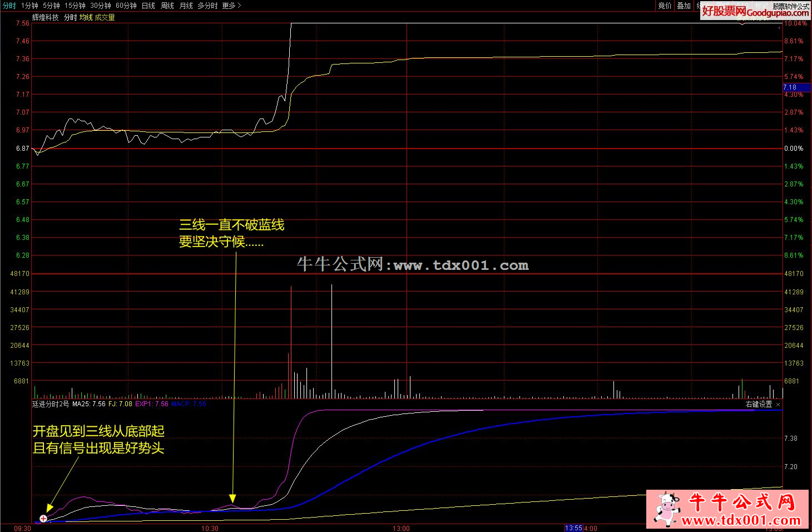Viewport: 812px width, 532px height.
Task: Click the 叠加 overlay button
Action: pyautogui.click(x=684, y=6)
